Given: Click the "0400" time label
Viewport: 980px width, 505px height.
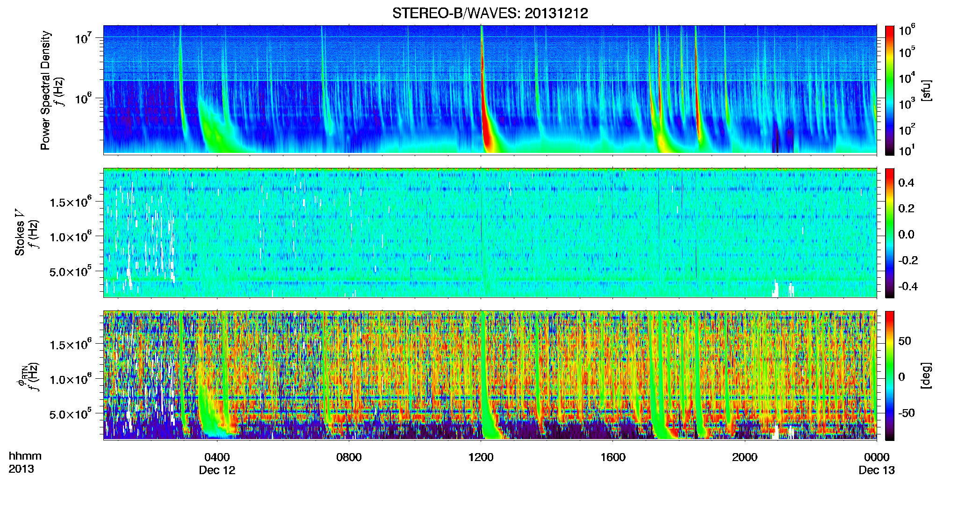Looking at the screenshot, I should pyautogui.click(x=217, y=457).
